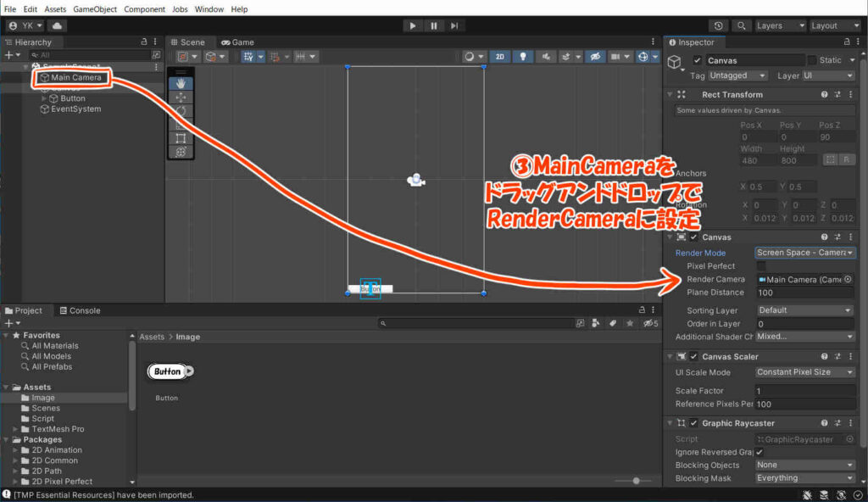Advance one frame with the Step button
This screenshot has width=868, height=502.
click(454, 25)
